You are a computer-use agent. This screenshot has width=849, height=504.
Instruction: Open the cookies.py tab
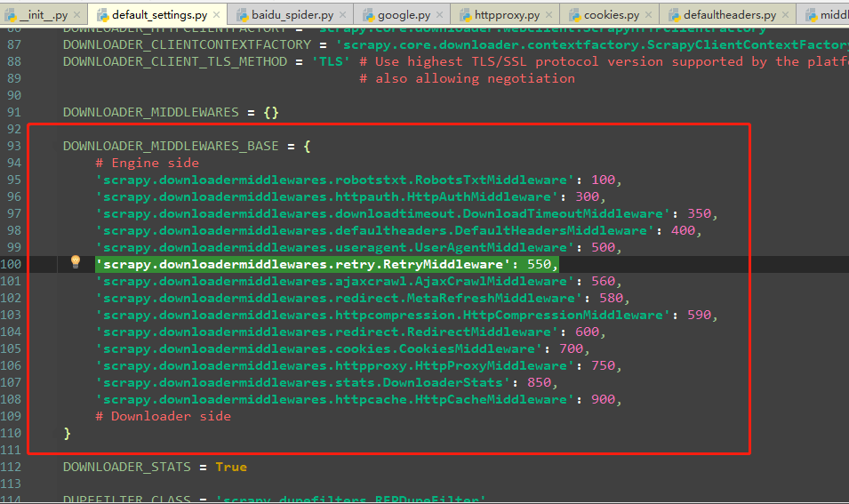pos(611,15)
